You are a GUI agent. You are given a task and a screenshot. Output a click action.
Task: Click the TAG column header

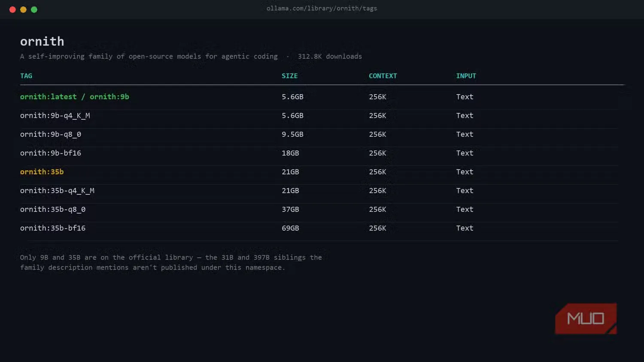26,76
